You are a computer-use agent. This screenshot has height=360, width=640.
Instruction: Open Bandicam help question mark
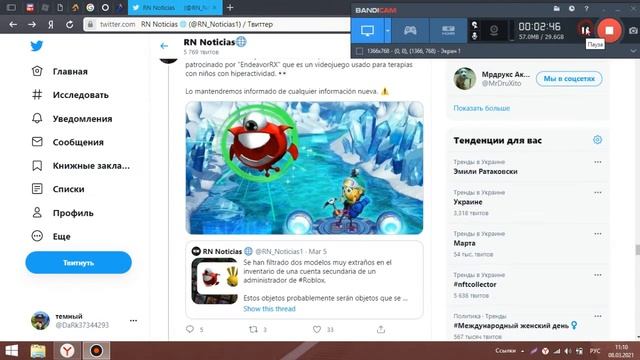pyautogui.click(x=586, y=9)
